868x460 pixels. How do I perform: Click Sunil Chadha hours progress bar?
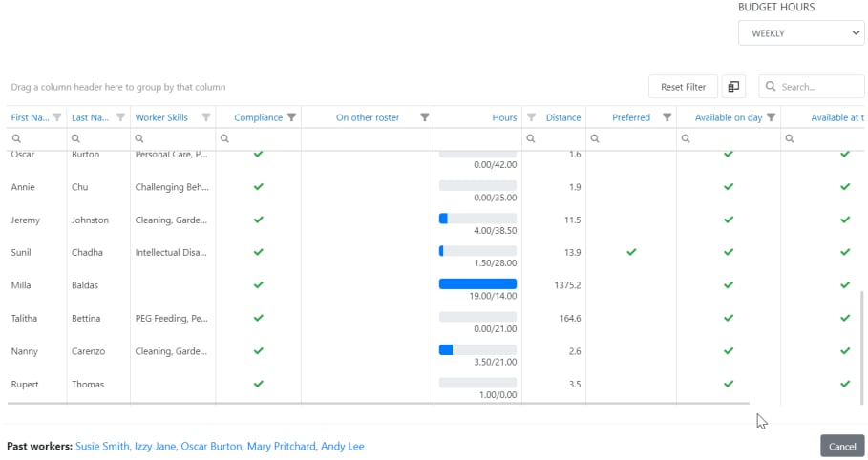click(477, 251)
